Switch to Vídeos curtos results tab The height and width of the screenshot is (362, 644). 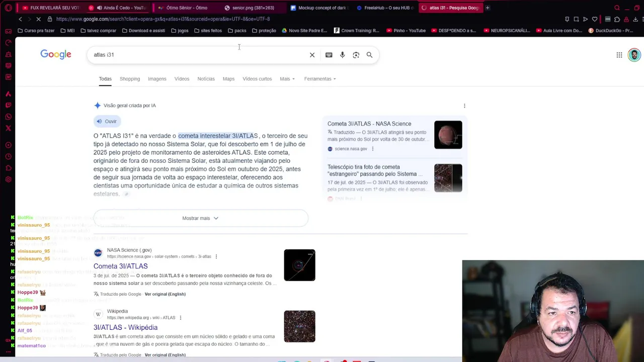point(257,79)
